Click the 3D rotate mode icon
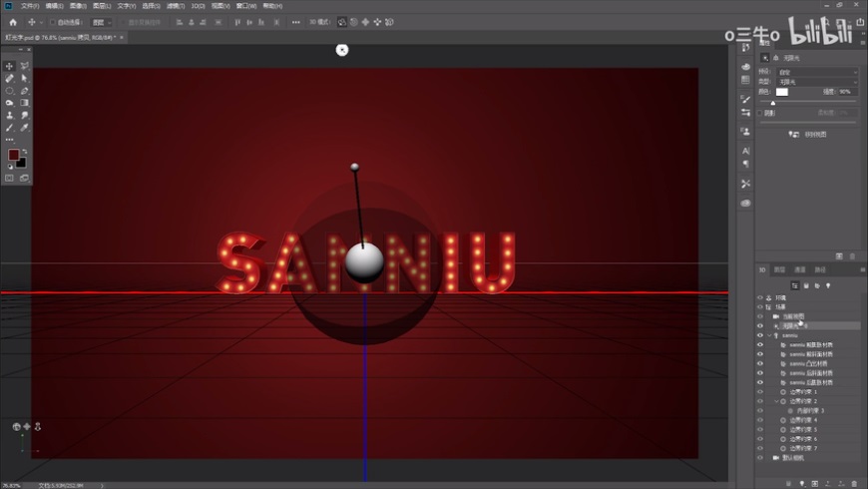The width and height of the screenshot is (868, 489). coord(342,22)
